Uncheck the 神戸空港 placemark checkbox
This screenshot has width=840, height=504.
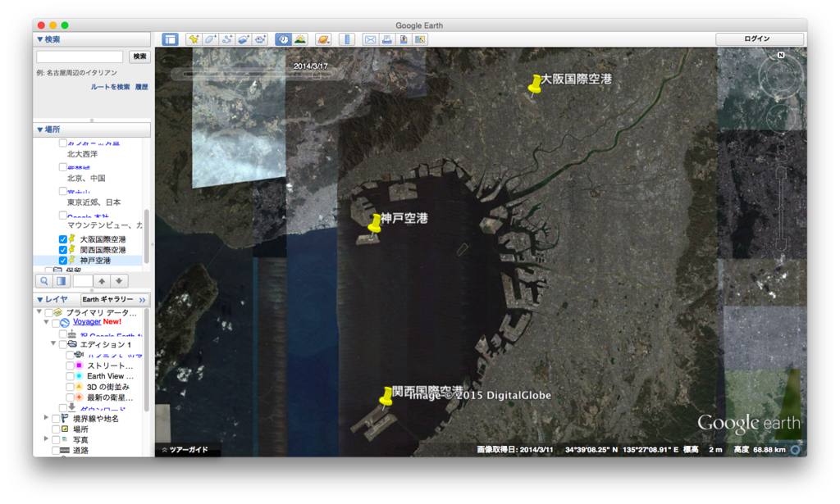tap(62, 261)
